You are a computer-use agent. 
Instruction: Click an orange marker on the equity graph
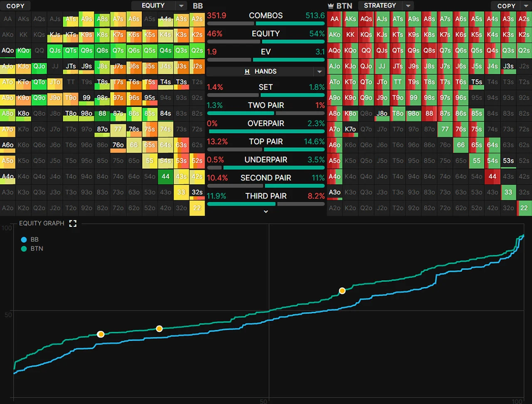pyautogui.click(x=342, y=291)
